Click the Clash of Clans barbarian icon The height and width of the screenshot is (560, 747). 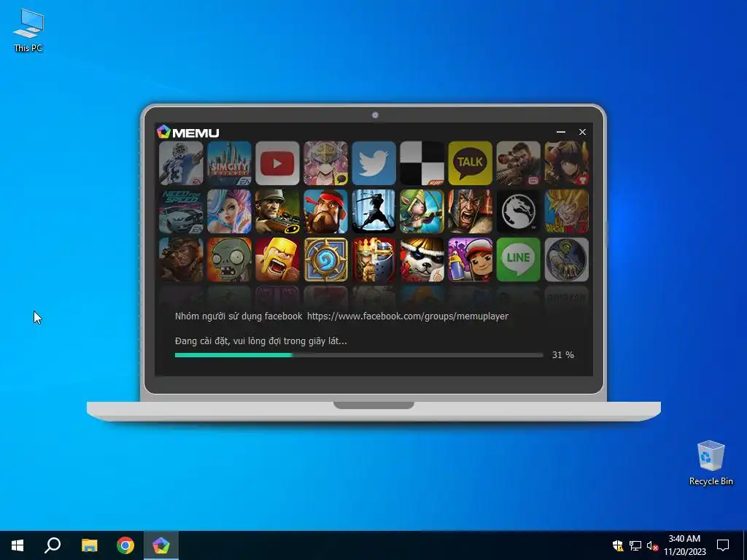coord(277,260)
